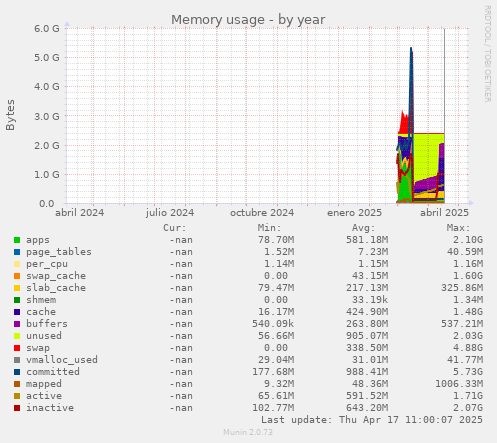Click the yellow-green unused legend swatch
This screenshot has height=443, width=497.
click(x=17, y=336)
